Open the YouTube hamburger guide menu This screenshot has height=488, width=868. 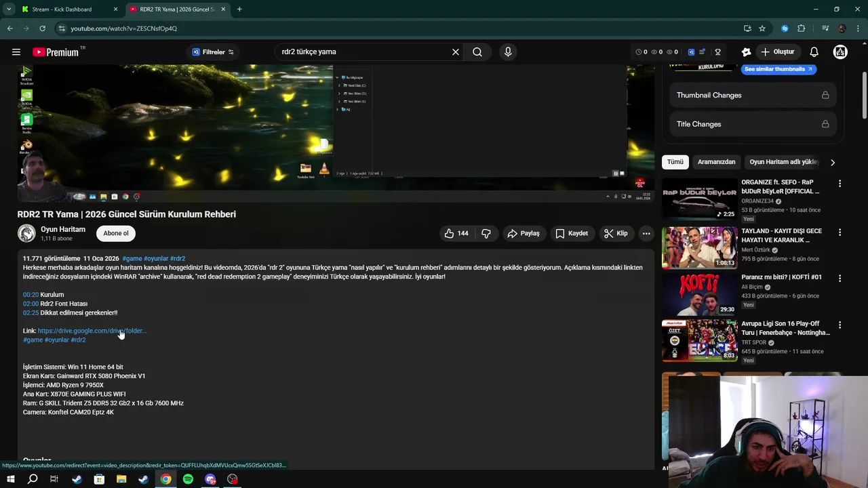pos(16,52)
